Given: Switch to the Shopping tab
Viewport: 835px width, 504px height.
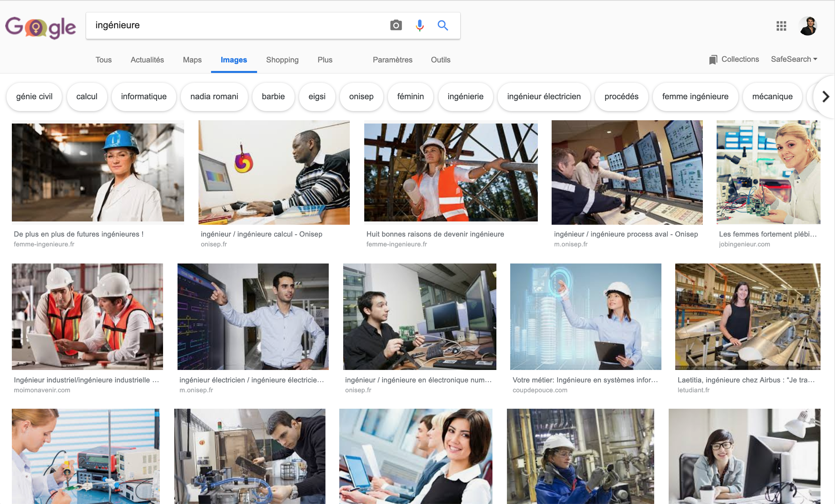Looking at the screenshot, I should (x=282, y=60).
